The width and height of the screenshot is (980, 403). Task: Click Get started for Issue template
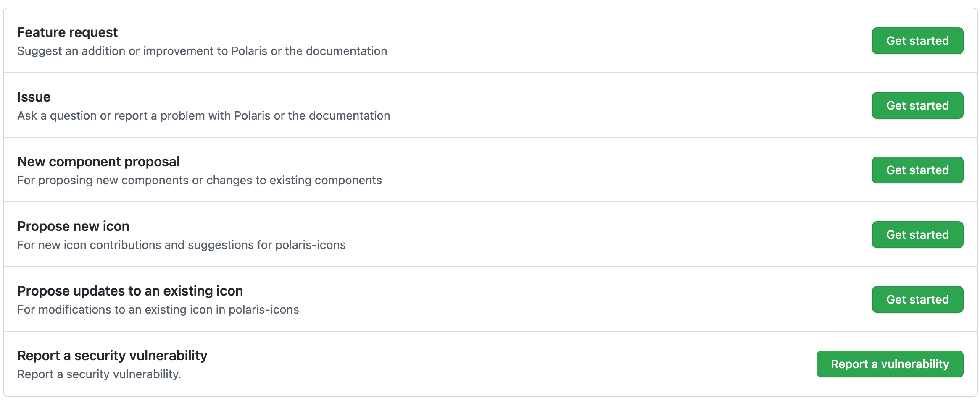click(917, 105)
